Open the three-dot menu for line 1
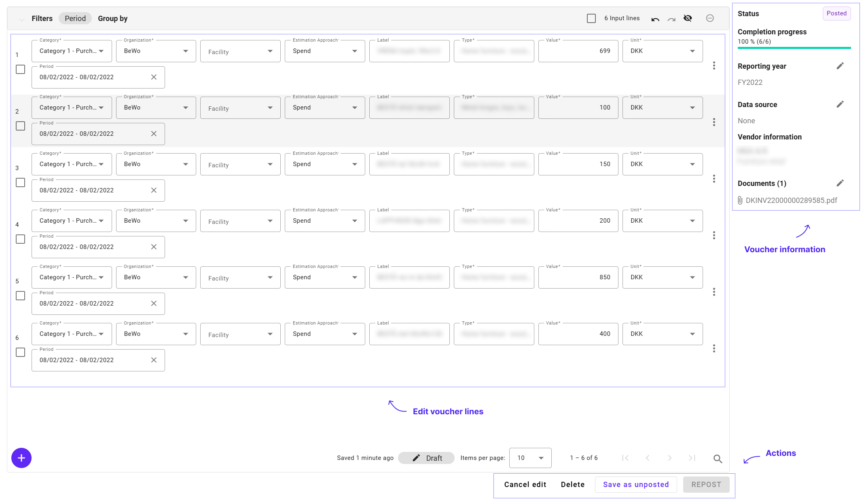This screenshot has width=866, height=504. 714,65
